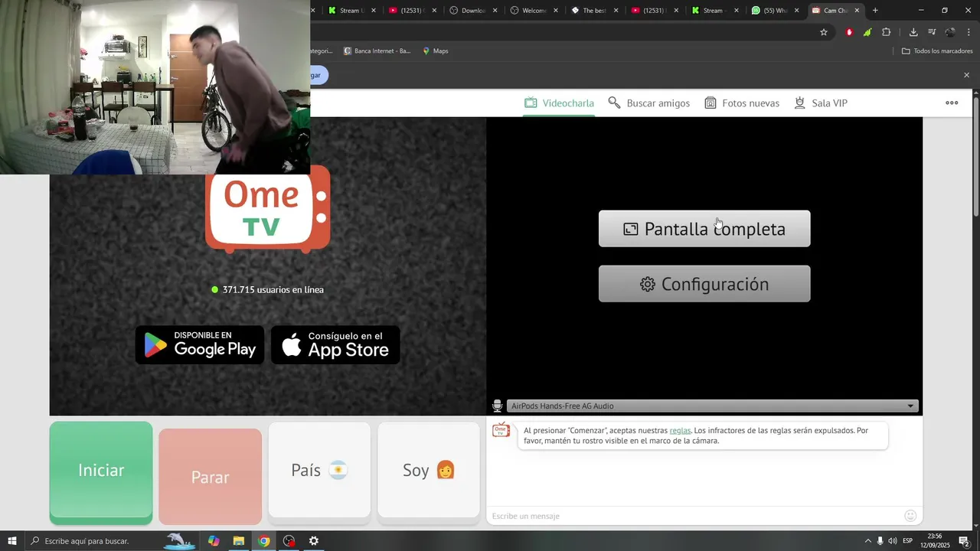Open the notification center icon
Screen dimensions: 980x551
point(964,541)
